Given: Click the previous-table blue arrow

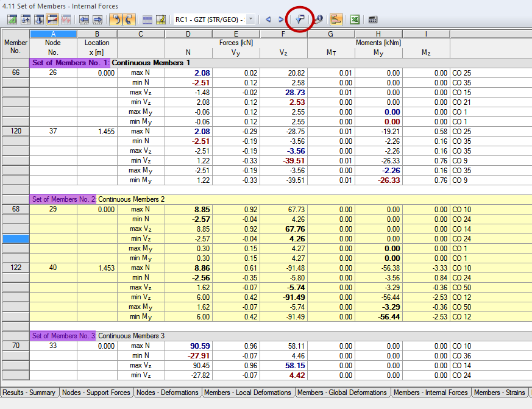Looking at the screenshot, I should (268, 19).
